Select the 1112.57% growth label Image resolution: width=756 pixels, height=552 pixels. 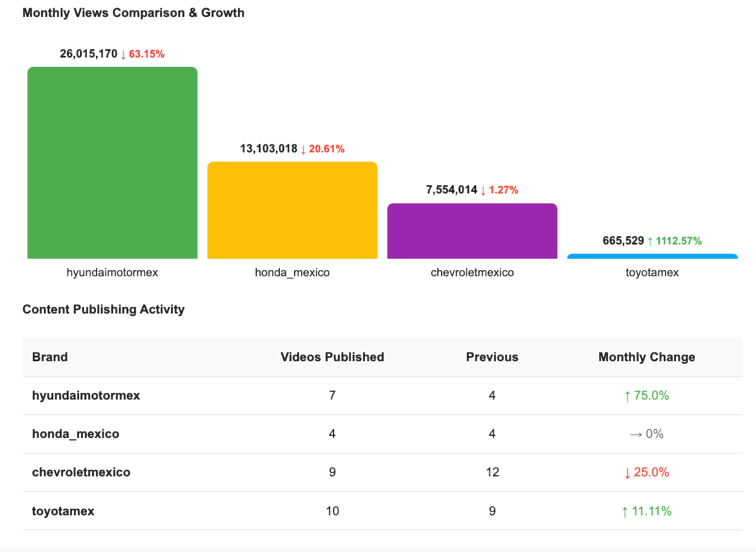click(675, 241)
